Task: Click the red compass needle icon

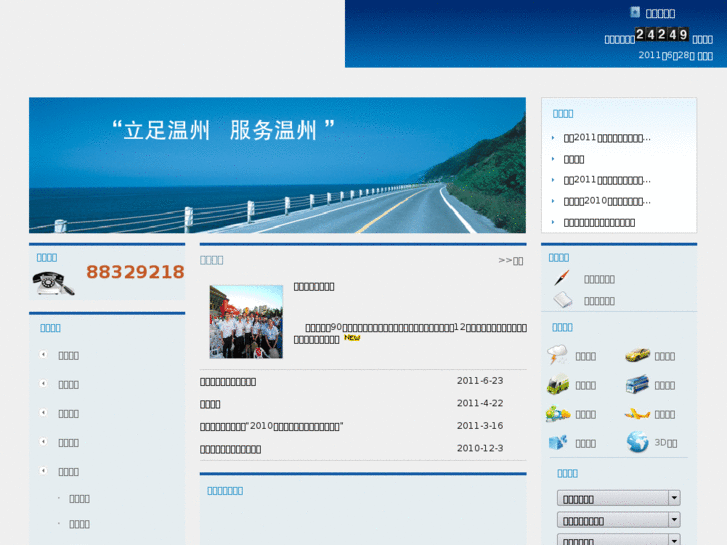Action: 561,278
